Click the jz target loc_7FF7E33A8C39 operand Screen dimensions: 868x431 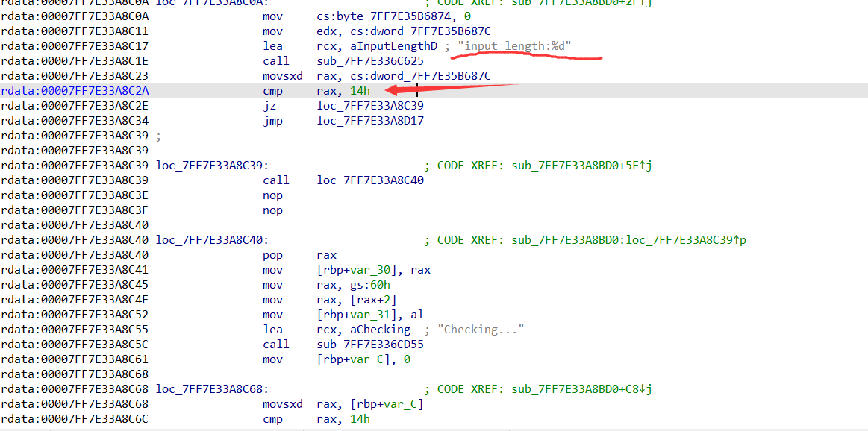[370, 106]
